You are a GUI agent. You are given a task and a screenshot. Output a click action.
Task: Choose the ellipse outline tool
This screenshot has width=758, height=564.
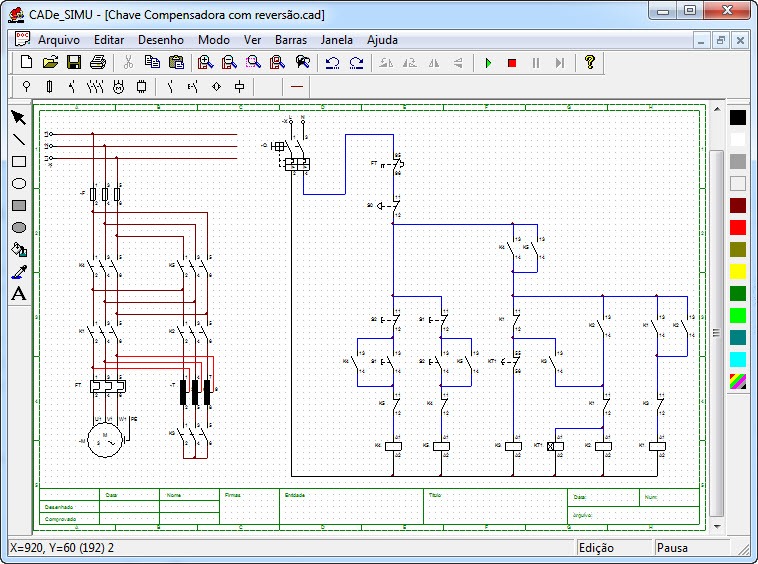tap(19, 184)
